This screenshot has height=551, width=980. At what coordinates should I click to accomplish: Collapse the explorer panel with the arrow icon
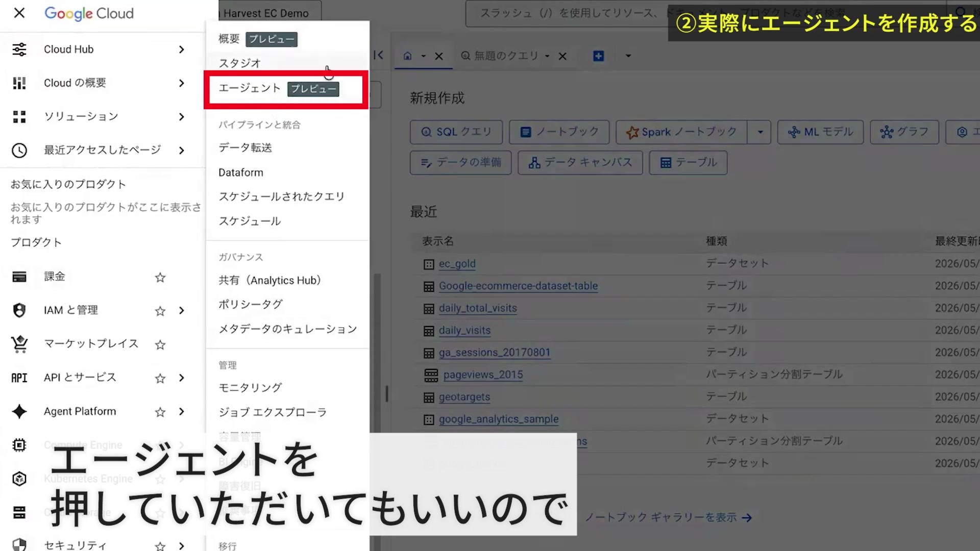[378, 55]
